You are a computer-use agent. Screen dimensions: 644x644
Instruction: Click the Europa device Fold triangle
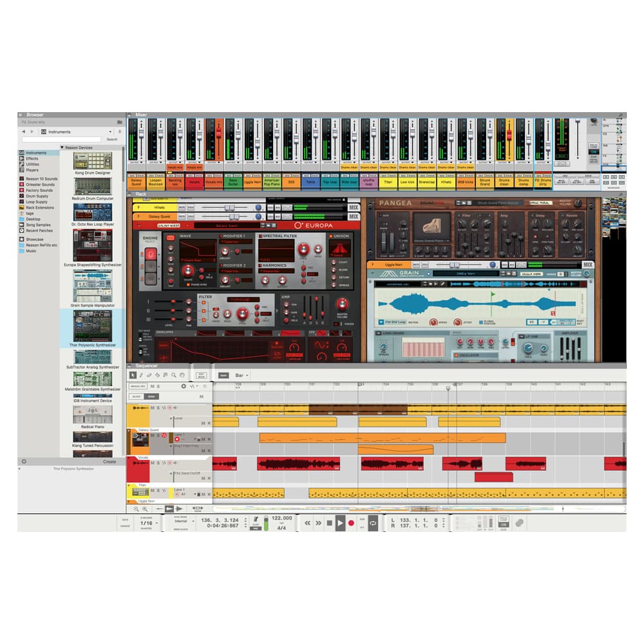(139, 225)
